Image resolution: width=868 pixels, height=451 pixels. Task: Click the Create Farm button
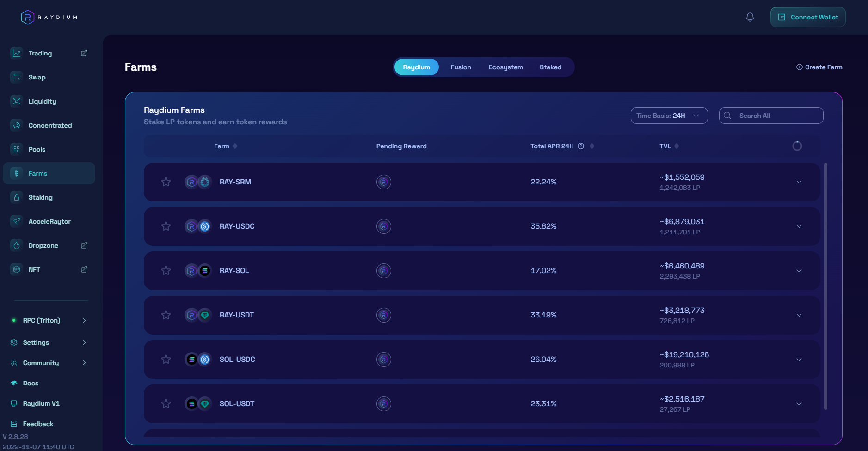819,67
